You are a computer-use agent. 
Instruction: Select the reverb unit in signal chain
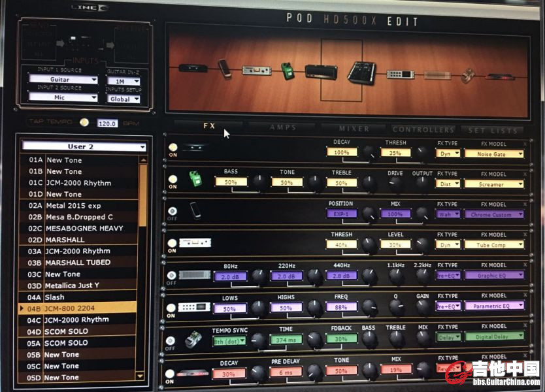[x=500, y=77]
